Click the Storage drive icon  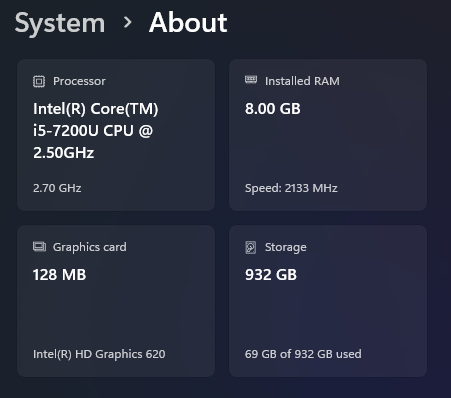251,247
